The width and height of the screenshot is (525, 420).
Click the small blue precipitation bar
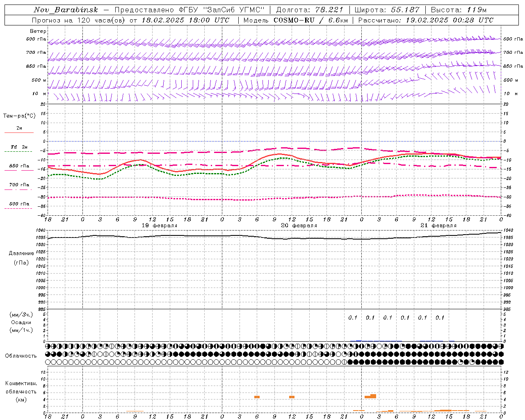[x=358, y=341]
